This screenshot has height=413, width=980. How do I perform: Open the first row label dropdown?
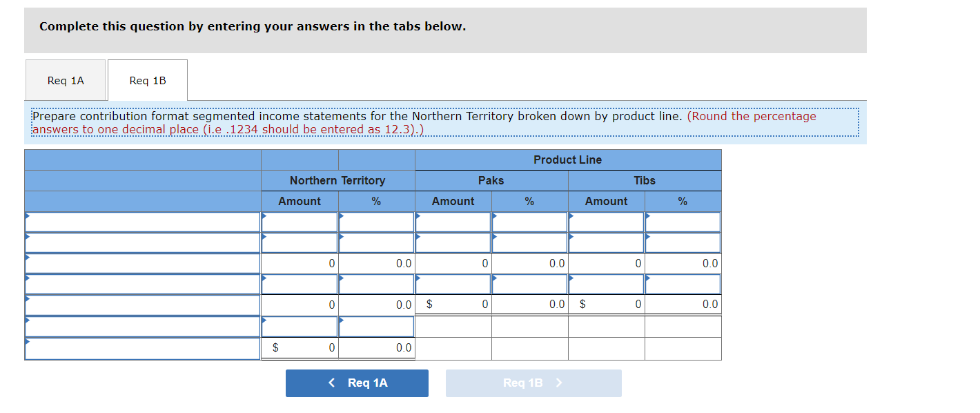tap(141, 222)
